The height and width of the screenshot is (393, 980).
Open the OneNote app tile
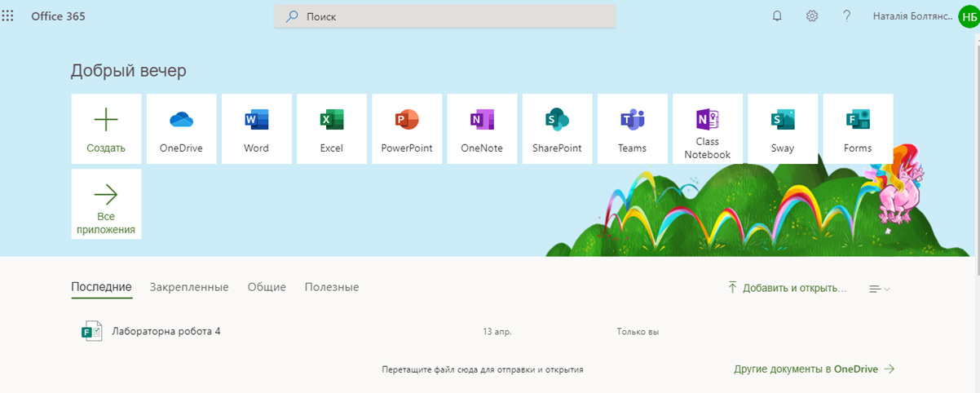pos(482,129)
